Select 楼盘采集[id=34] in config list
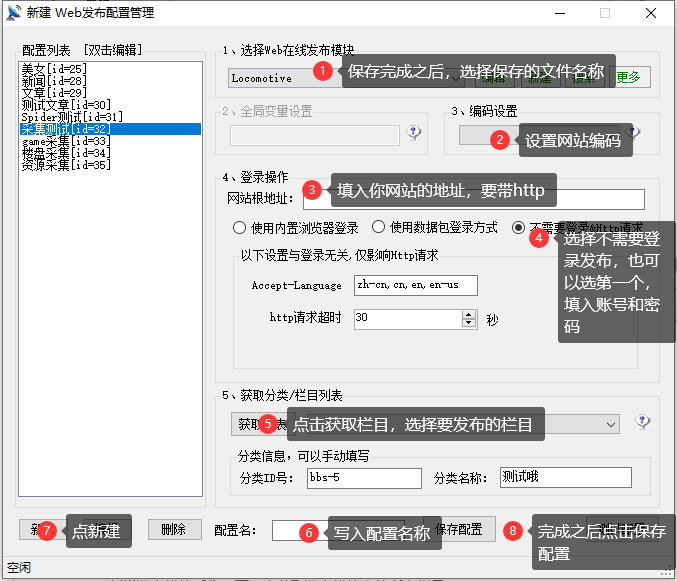The image size is (677, 581). coord(110,153)
